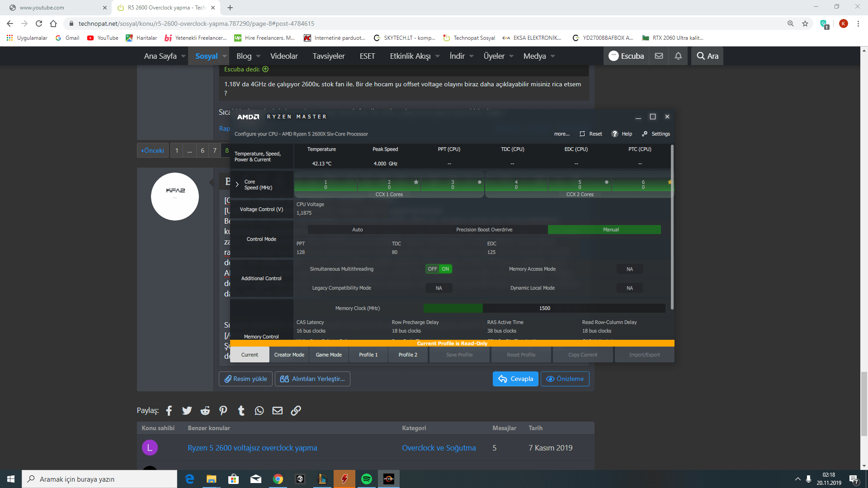
Task: Open Spotify from the taskbar
Action: click(367, 479)
